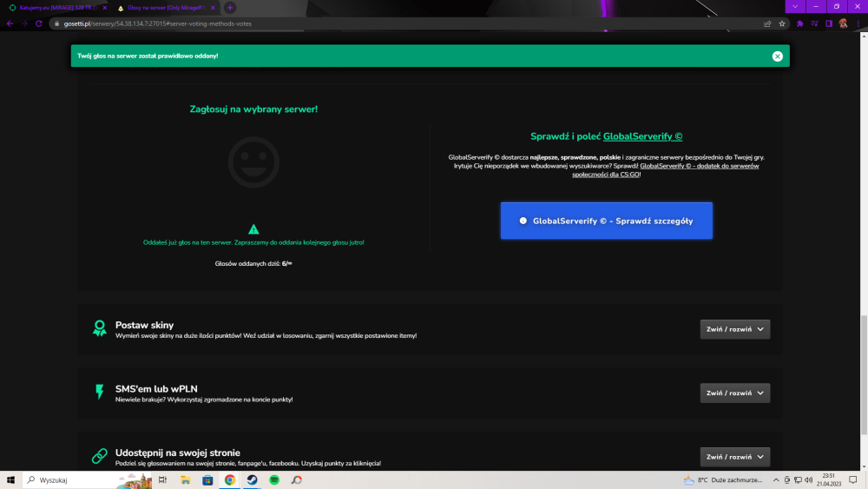This screenshot has height=489, width=868.
Task: Reload the gosetti.pl page
Action: pyautogui.click(x=39, y=23)
